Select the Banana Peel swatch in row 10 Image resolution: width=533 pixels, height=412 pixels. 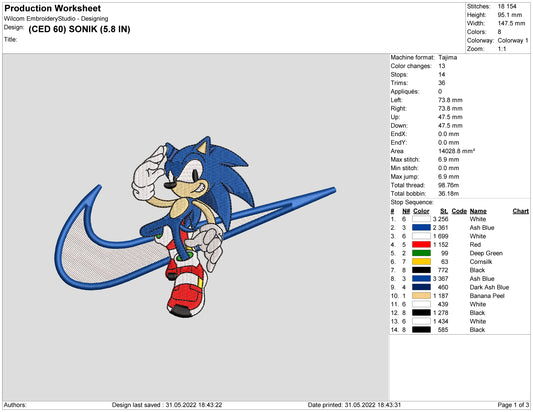421,296
